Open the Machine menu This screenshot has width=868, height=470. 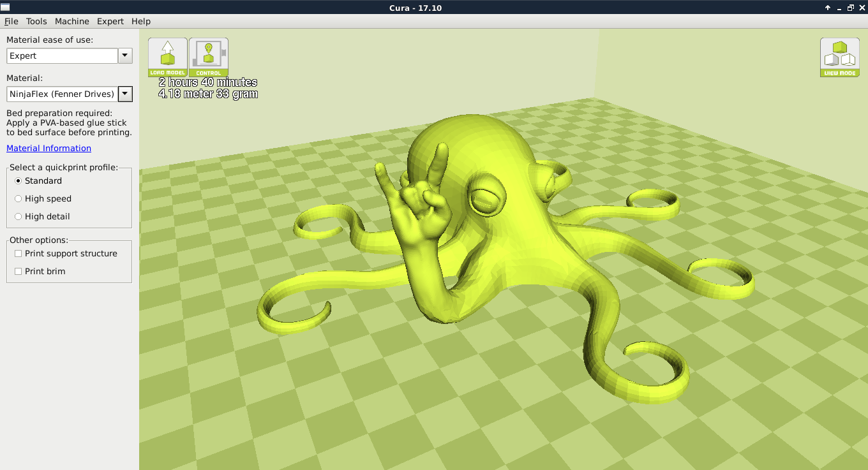[71, 21]
